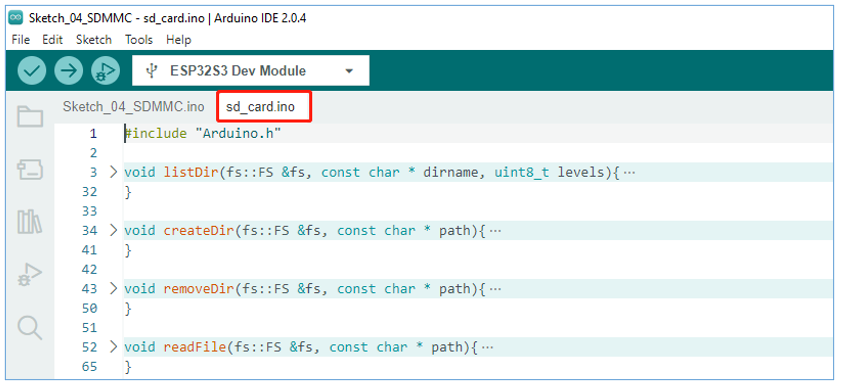Screen dimensions: 844x388
Task: Click on "Arduino.h" include string
Action: (238, 133)
